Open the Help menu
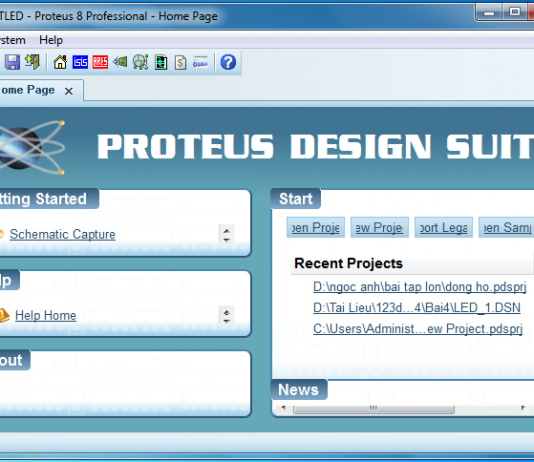 tap(51, 40)
